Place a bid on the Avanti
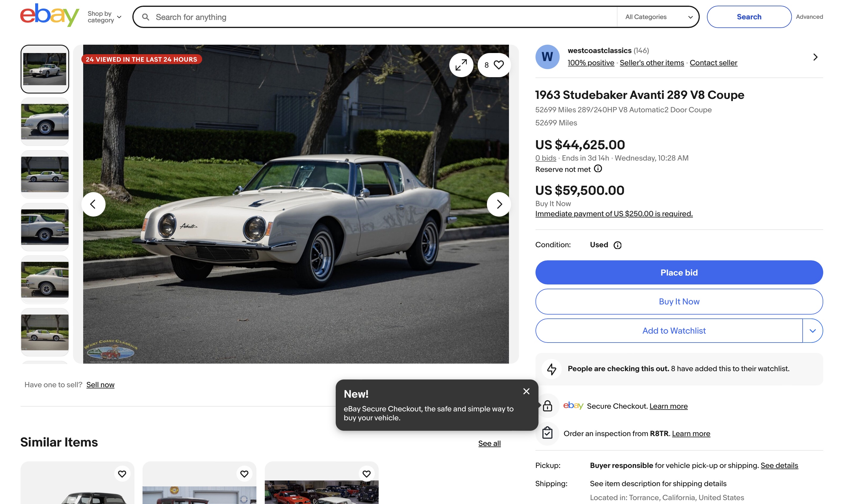842x504 pixels. pyautogui.click(x=679, y=272)
